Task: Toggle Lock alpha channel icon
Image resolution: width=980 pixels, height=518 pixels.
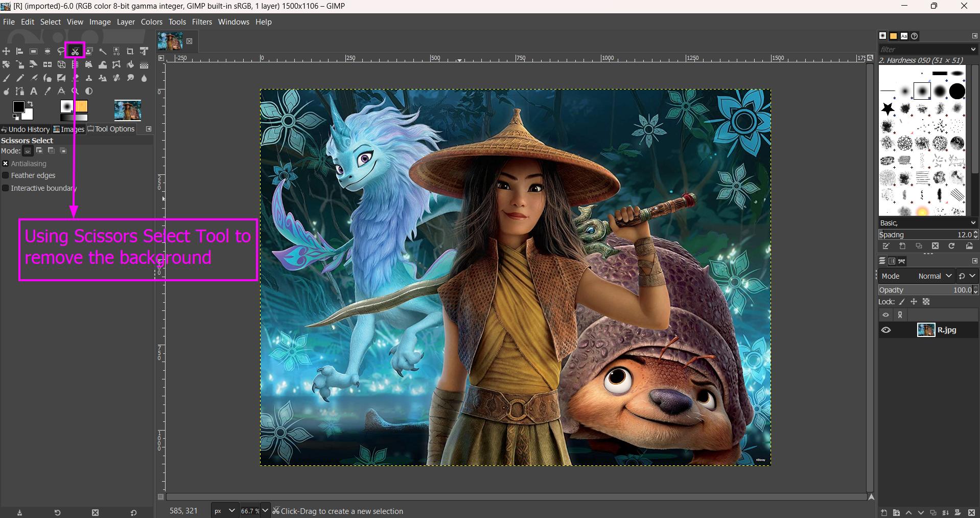Action: (x=926, y=302)
